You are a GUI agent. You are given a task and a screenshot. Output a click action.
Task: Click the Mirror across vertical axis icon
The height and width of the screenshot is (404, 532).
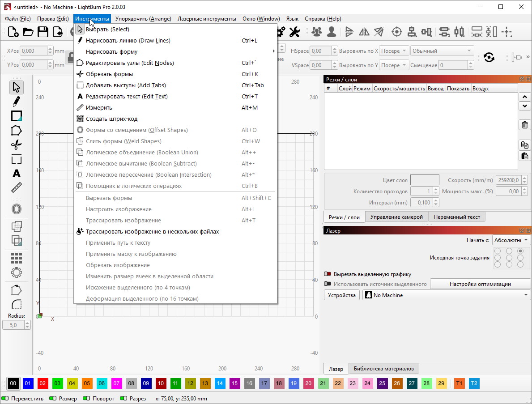coord(364,32)
